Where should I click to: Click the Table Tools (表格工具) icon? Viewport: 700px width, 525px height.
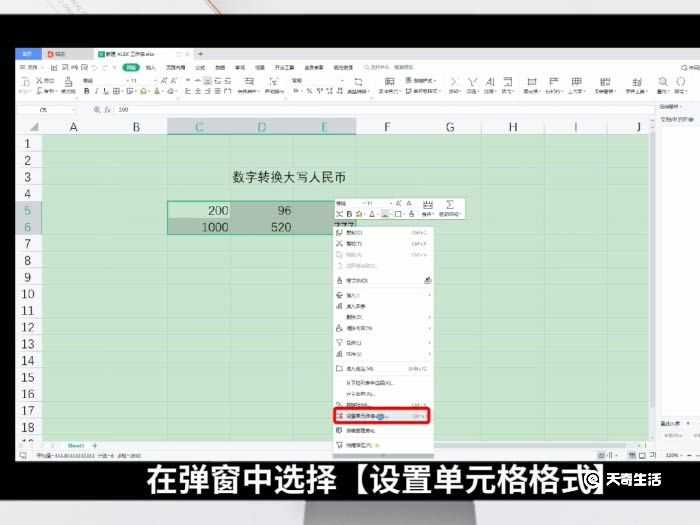[637, 82]
